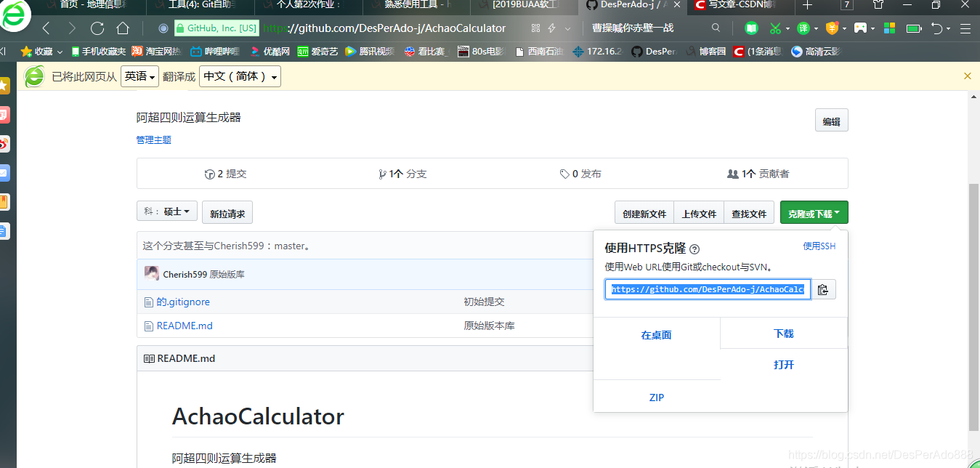980x468 pixels.
Task: Open the .gitignore file link
Action: coord(183,302)
